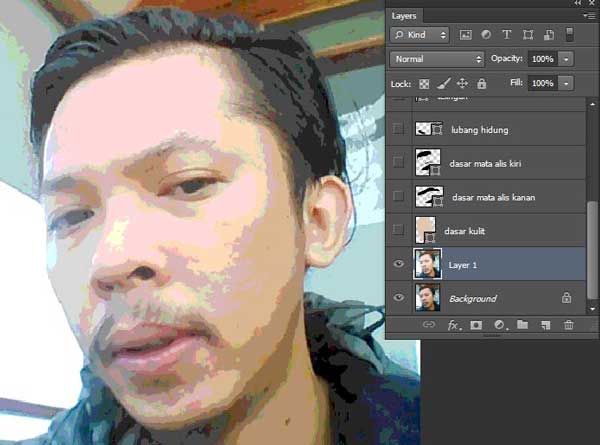Viewport: 600px width, 445px height.
Task: Add a layer style with fx
Action: (454, 325)
